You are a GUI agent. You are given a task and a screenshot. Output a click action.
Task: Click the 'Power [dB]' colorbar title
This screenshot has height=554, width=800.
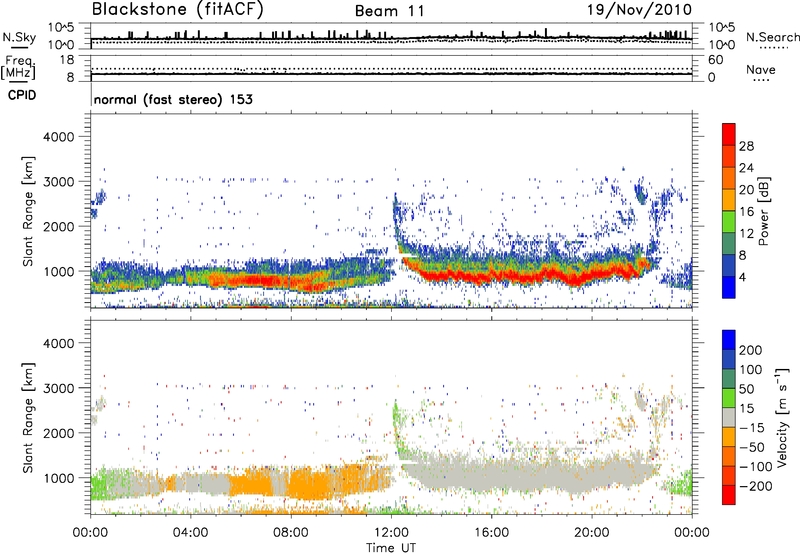point(763,211)
